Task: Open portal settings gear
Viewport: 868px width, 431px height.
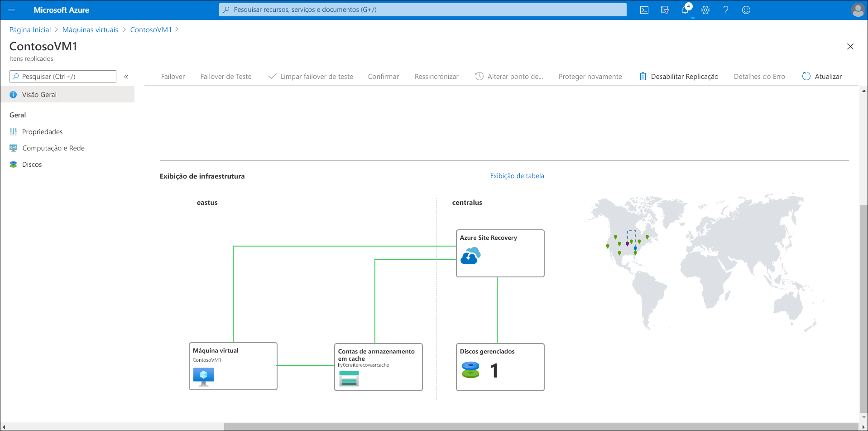Action: [705, 10]
